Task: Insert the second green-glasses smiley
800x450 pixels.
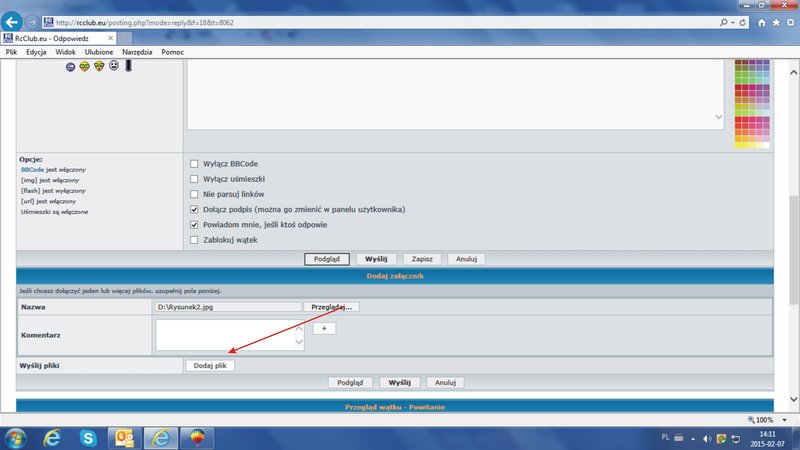Action: pos(99,66)
